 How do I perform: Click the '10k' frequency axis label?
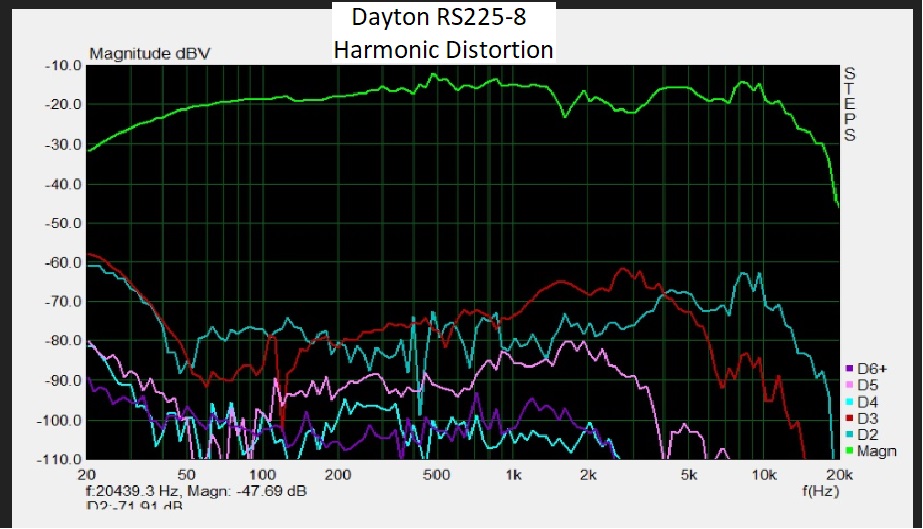click(763, 475)
